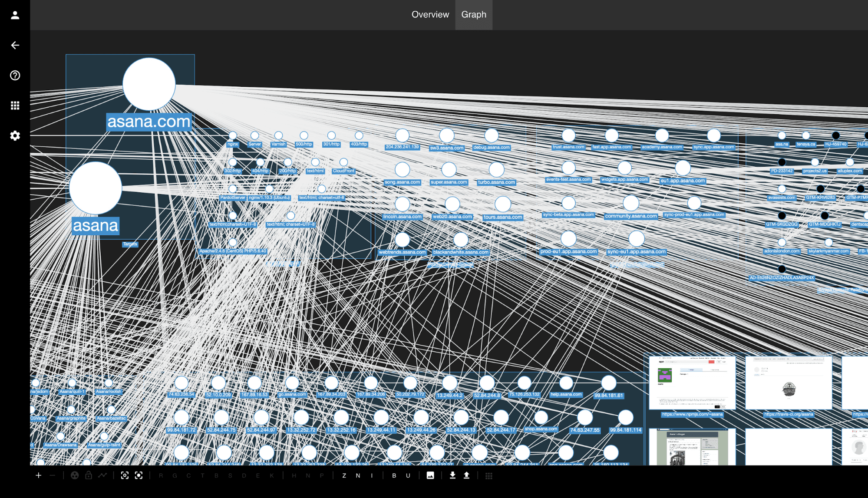The image size is (868, 498).
Task: Click the PardotServer label
Action: [x=233, y=198]
